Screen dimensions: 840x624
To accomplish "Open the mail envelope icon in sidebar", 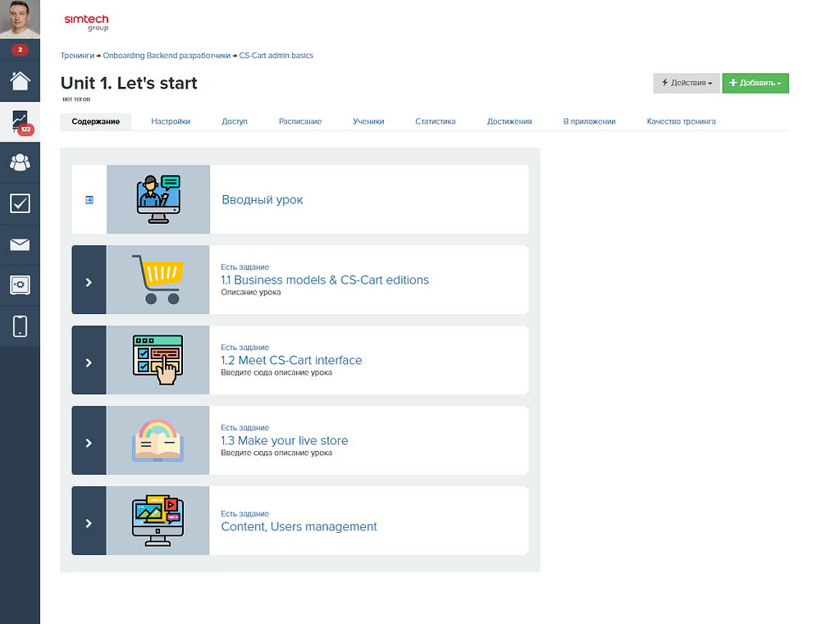I will [20, 245].
